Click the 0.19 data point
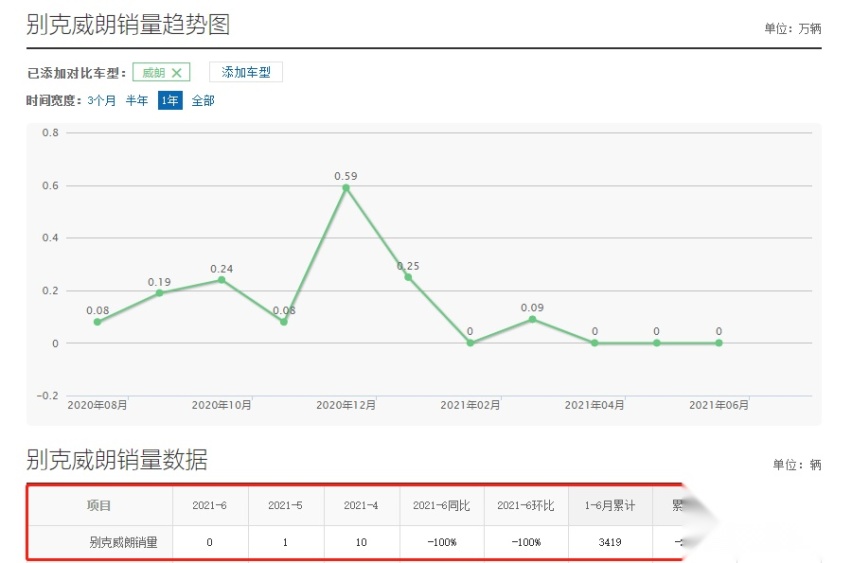The width and height of the screenshot is (852, 563). point(159,293)
